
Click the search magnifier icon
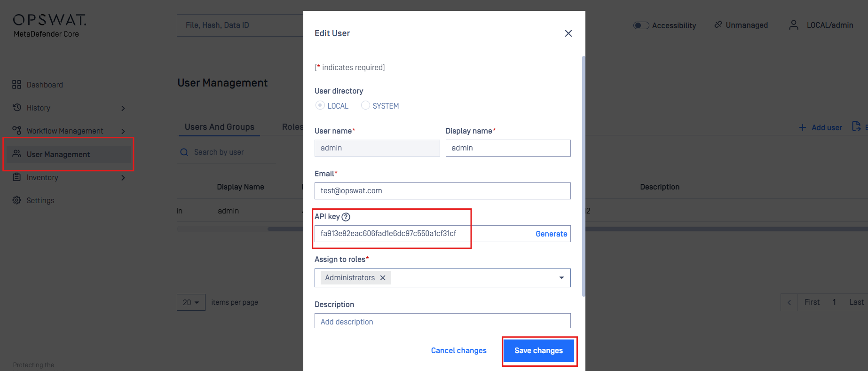point(184,152)
